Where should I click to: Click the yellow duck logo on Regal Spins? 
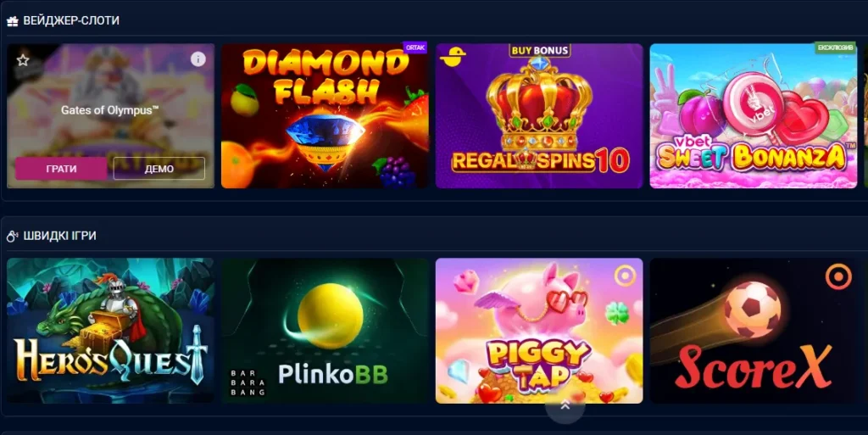point(453,57)
